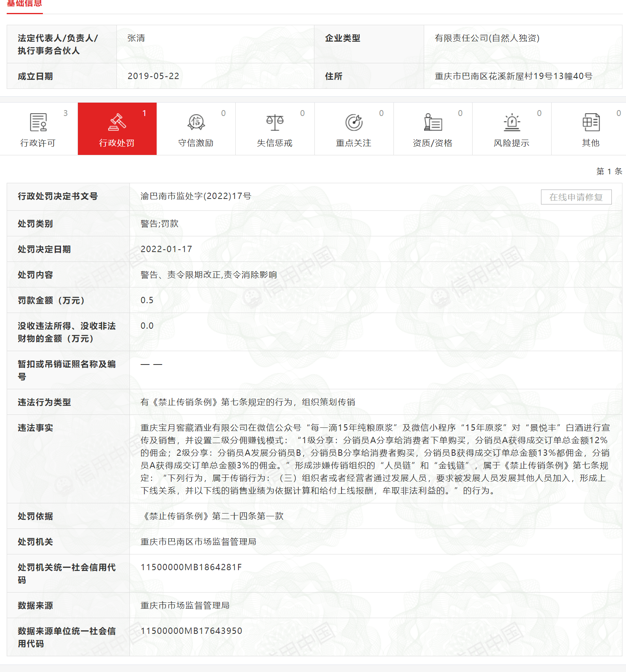Click the 数据来源 row label

point(35,606)
